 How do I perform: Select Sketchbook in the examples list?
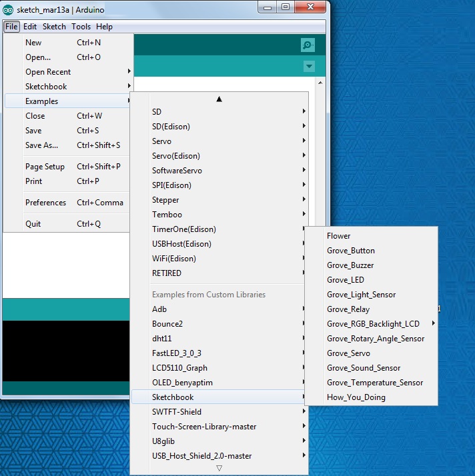point(218,397)
